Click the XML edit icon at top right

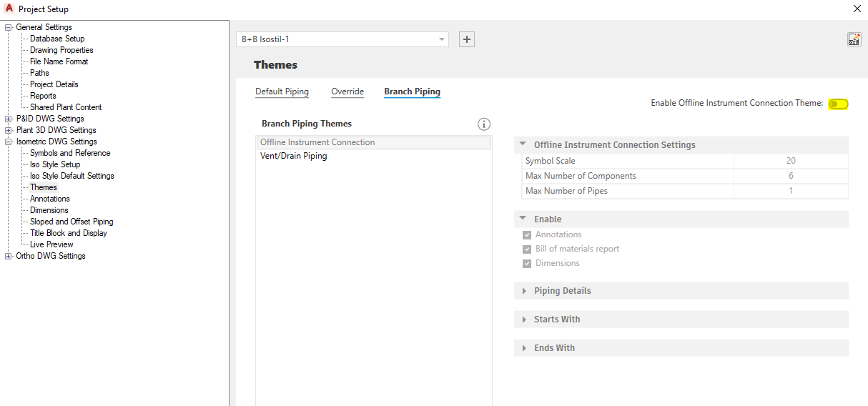pos(854,39)
